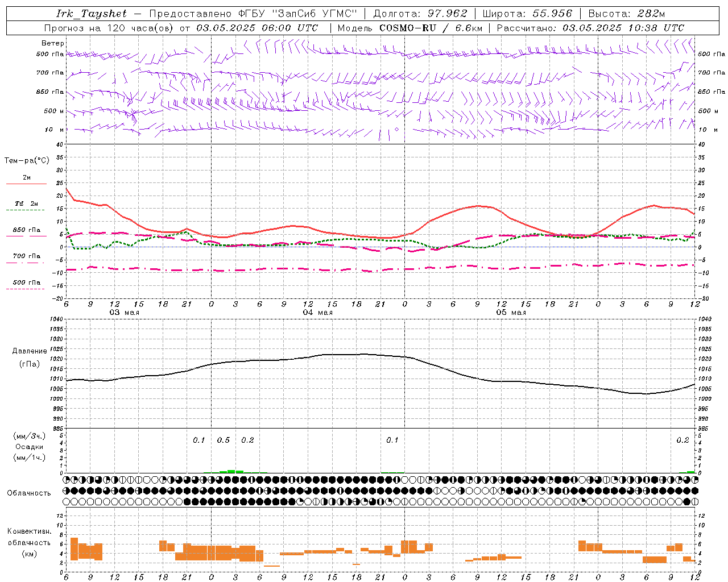Click the (гПа) pressure unit label

click(x=30, y=364)
